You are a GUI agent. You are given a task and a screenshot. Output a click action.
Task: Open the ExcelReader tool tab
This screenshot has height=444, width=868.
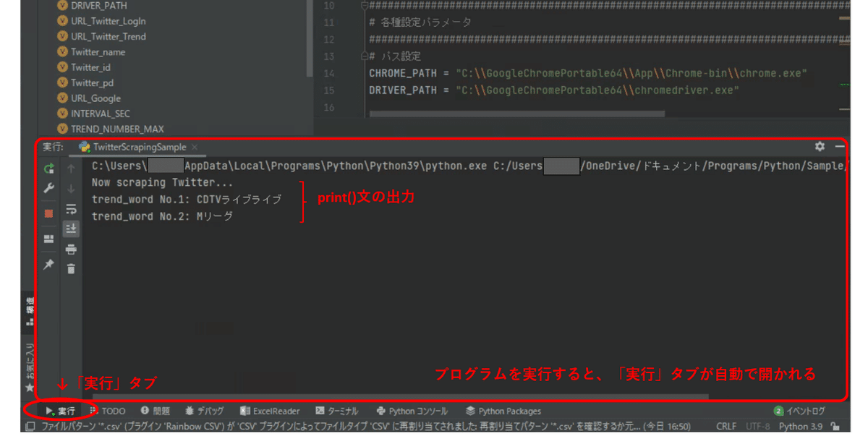(x=270, y=411)
